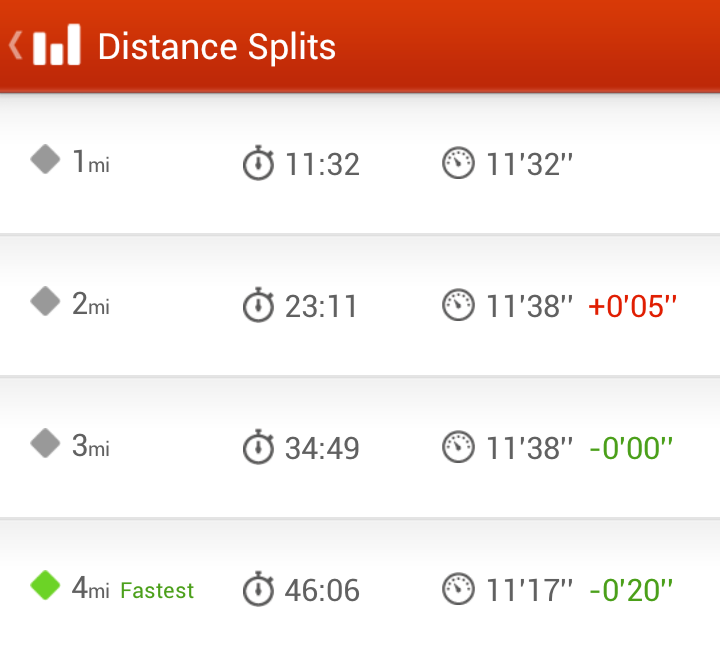Tap the green -0'20" pace difference
720x658 pixels.
631,590
